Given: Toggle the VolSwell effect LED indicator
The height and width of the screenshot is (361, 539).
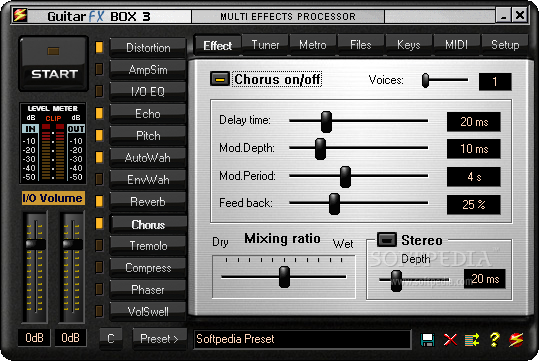Looking at the screenshot, I should (x=99, y=311).
